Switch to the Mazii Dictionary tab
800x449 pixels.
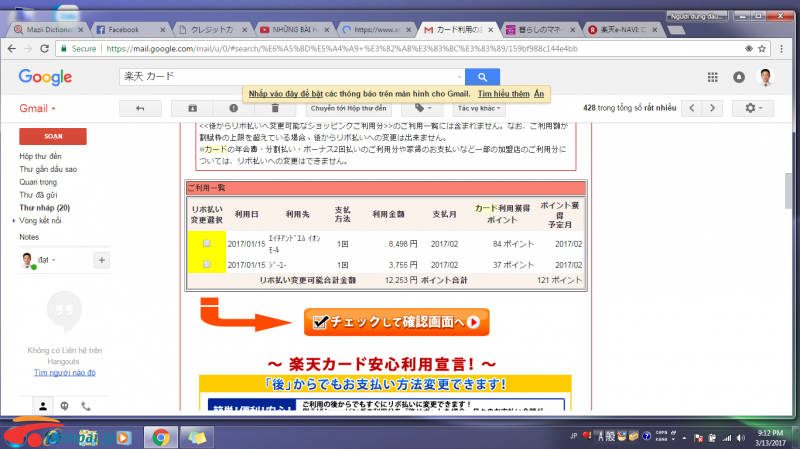(48, 30)
